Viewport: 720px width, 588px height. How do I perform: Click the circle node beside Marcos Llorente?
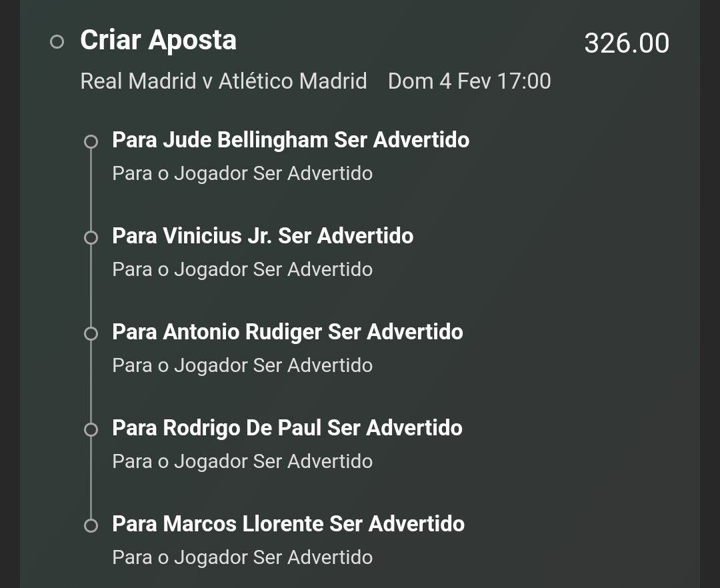[x=91, y=525]
